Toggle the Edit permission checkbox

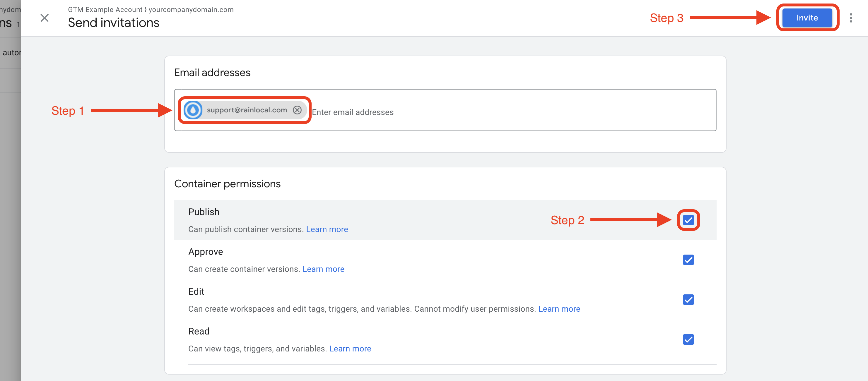click(688, 300)
